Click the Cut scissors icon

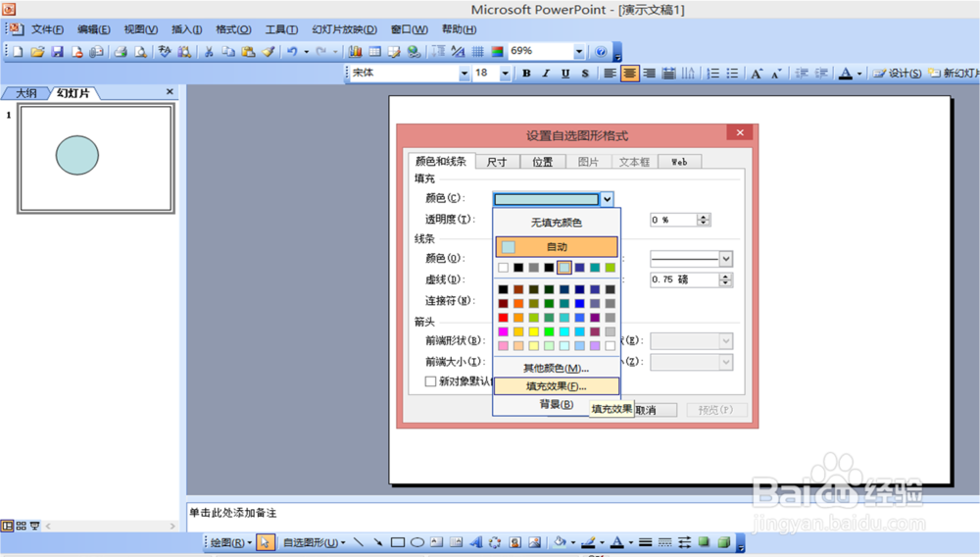click(209, 52)
